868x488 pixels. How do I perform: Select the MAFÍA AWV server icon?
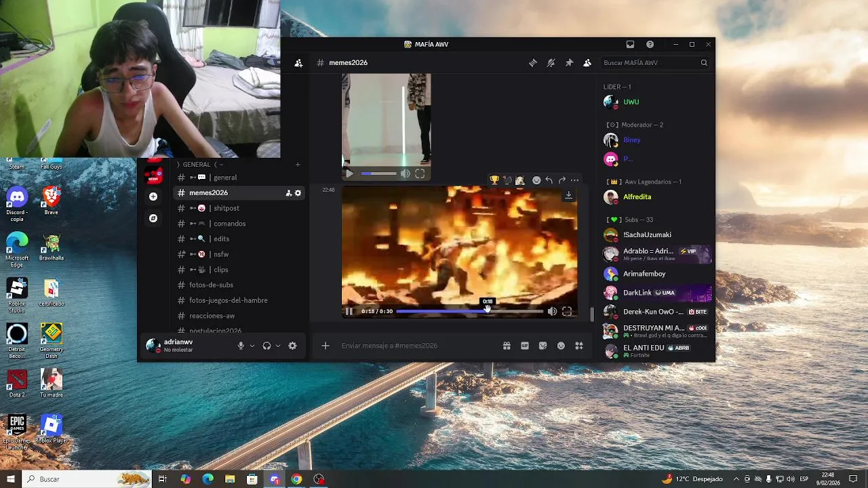point(154,175)
